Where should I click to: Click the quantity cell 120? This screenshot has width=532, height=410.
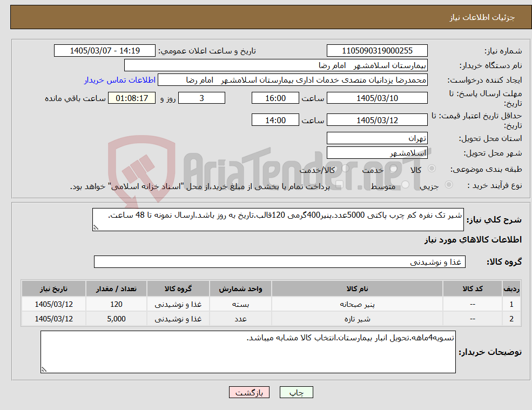point(116,304)
